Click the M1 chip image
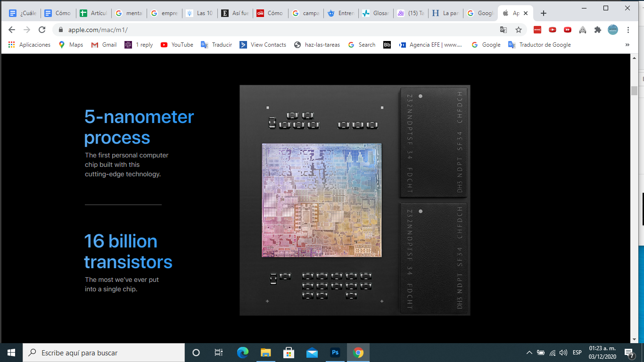Image resolution: width=644 pixels, height=362 pixels. click(355, 200)
